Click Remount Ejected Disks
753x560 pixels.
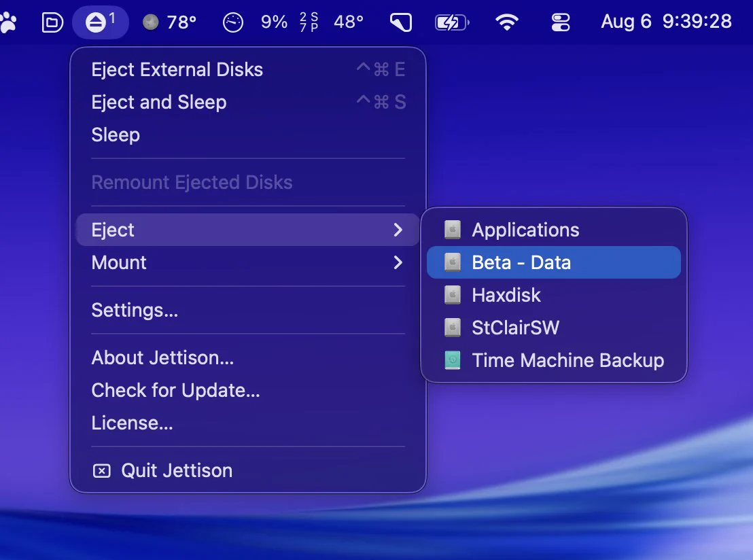click(248, 183)
